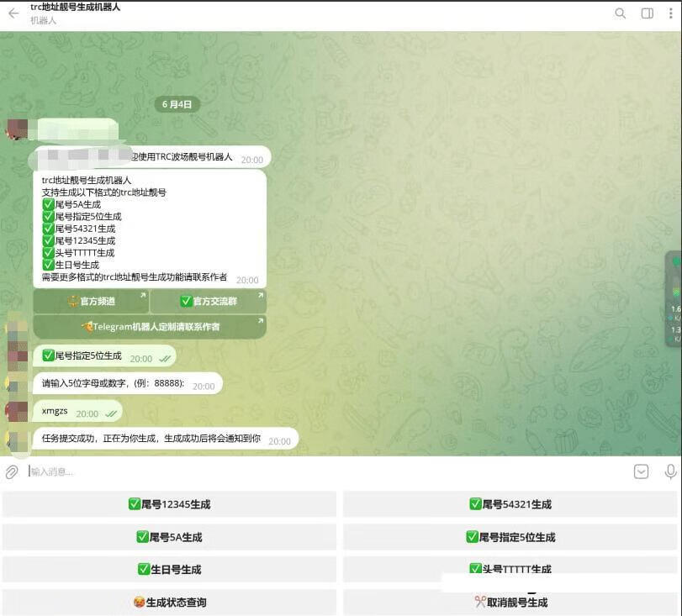Open the chat search icon

pyautogui.click(x=620, y=13)
